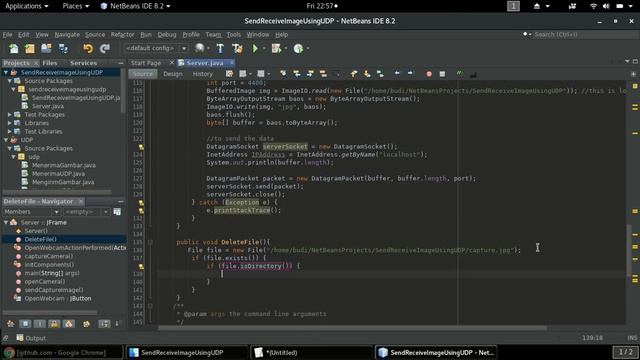The image size is (640, 360).
Task: Click Find Previous Occurrence icon
Action: [297, 74]
